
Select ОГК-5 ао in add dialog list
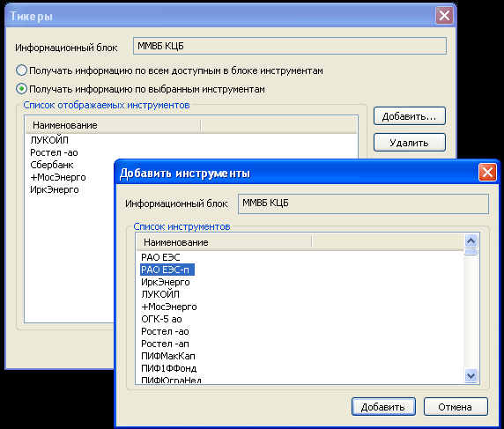point(161,319)
